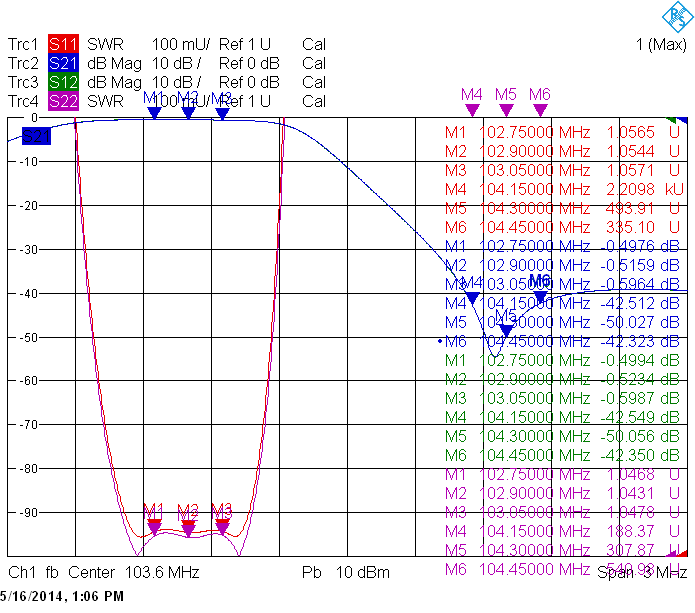The image size is (695, 613).
Task: Click the blue M1 marker triangle at top
Action: coord(154,113)
